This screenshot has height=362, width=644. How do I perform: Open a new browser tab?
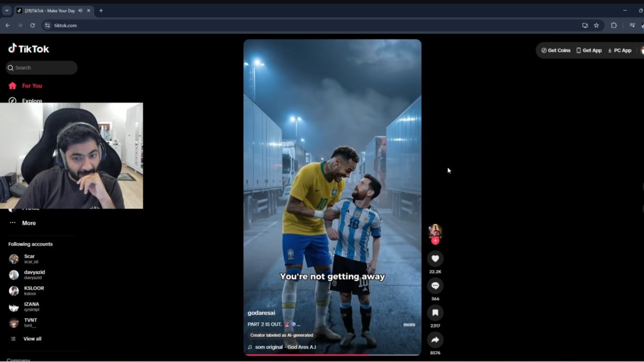[x=101, y=10]
